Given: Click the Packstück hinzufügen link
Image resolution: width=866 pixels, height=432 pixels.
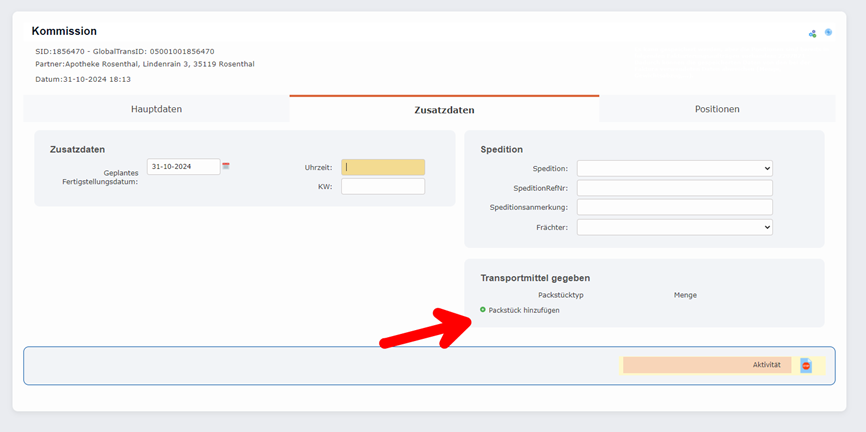Looking at the screenshot, I should tap(524, 310).
